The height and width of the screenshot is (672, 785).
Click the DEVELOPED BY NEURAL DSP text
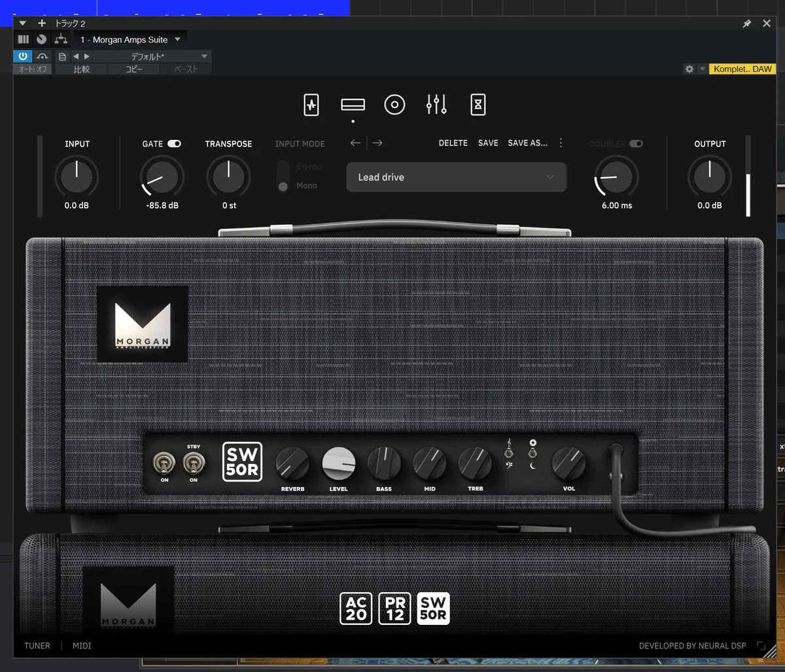[x=693, y=646]
